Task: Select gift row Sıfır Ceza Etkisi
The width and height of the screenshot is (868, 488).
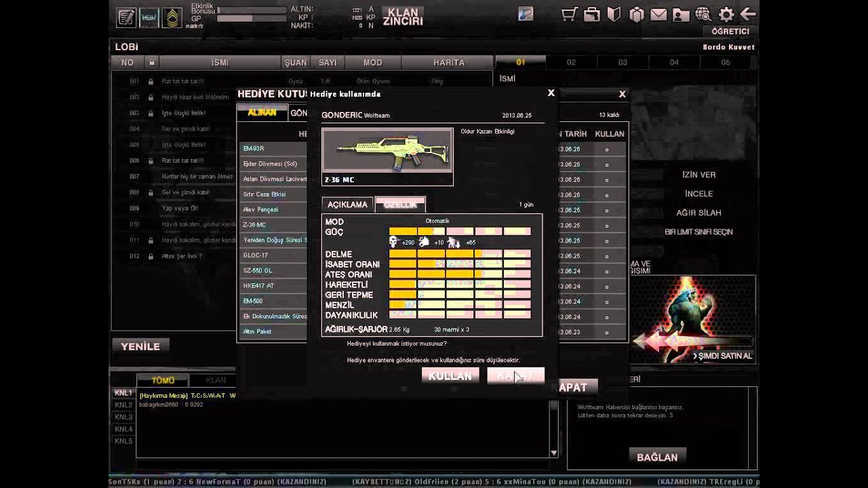Action: [273, 195]
